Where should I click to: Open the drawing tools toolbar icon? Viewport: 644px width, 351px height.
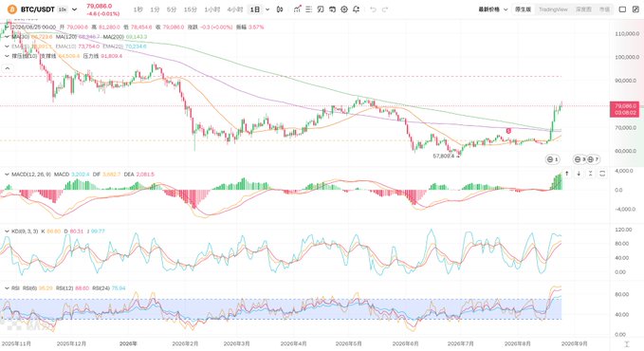321,9
